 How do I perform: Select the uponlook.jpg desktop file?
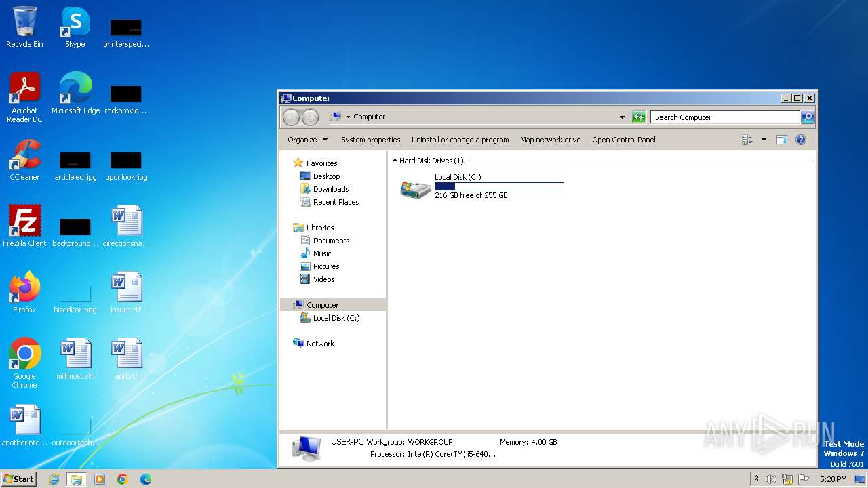click(126, 167)
